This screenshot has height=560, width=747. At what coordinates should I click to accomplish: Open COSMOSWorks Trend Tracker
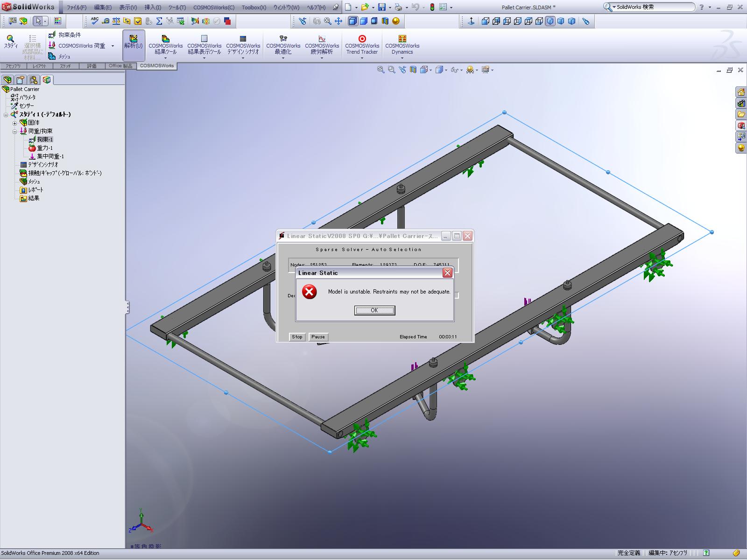(362, 45)
